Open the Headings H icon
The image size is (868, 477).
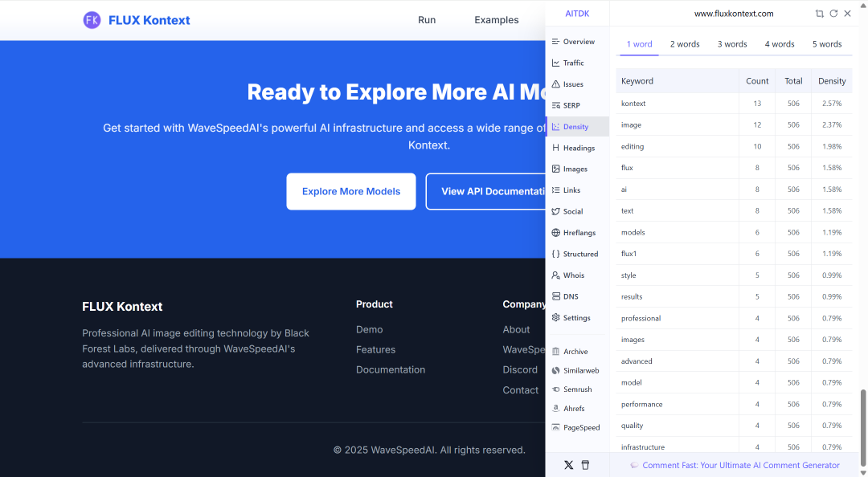(556, 148)
